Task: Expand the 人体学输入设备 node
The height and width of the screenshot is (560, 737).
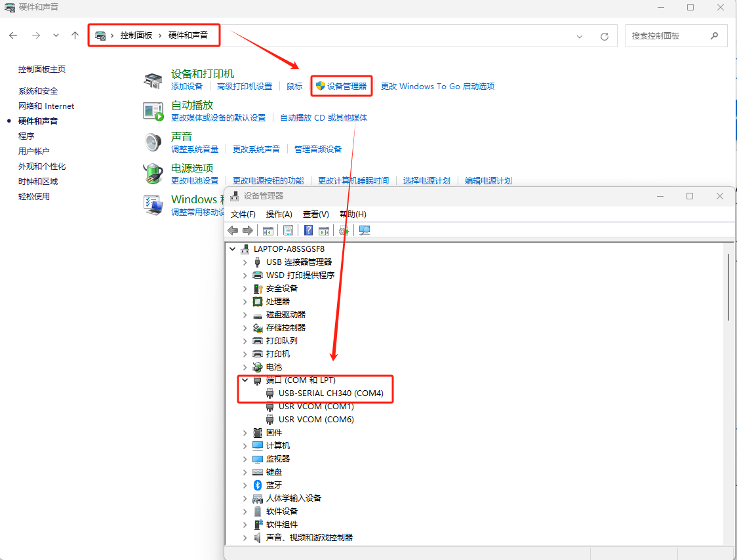Action: click(245, 498)
